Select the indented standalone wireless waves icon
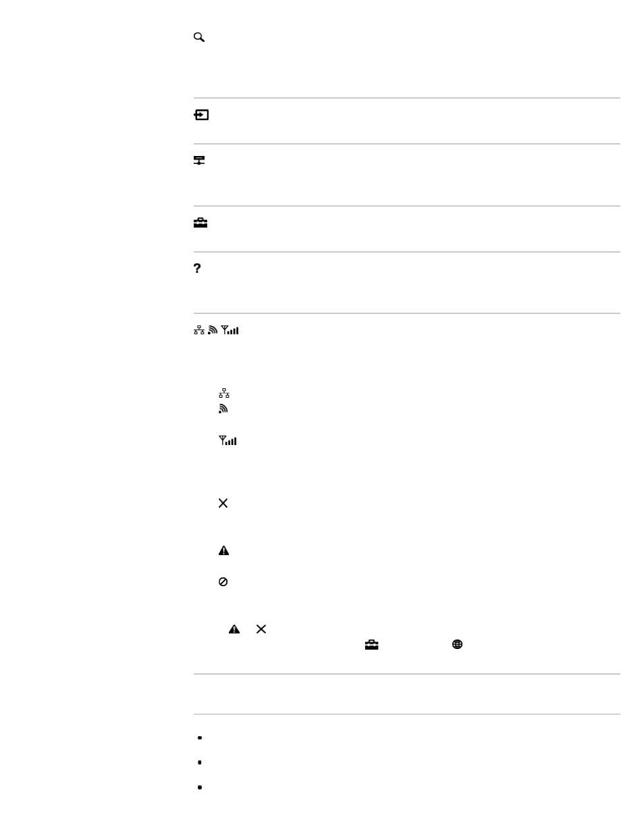Screen dimensions: 644x834 [223, 409]
